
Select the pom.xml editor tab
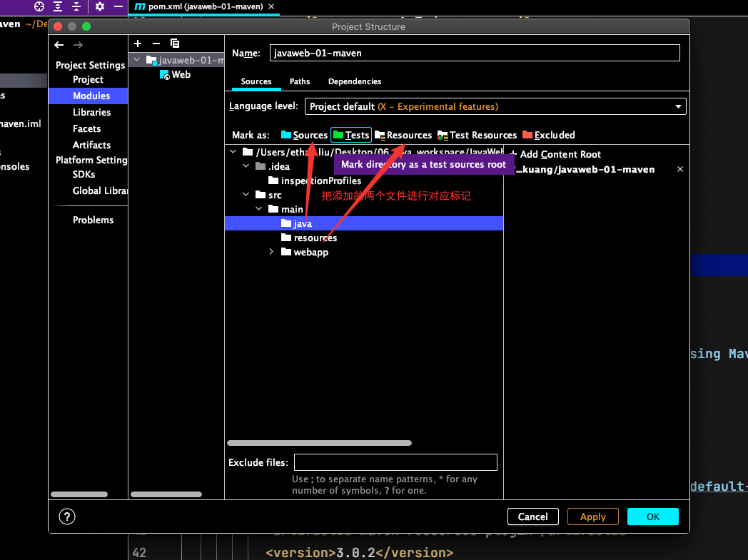coord(205,6)
